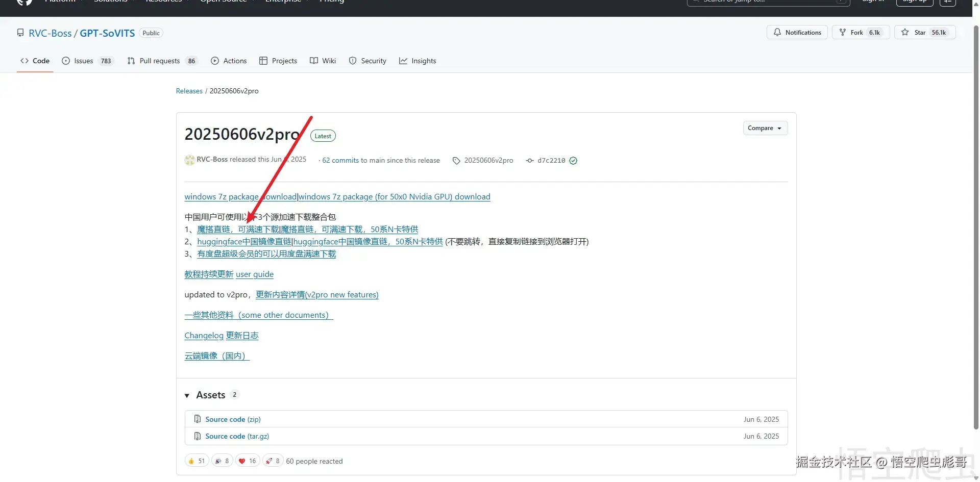Click the Fork count 6.1k
Screen dimensions: 980x482
pyautogui.click(x=875, y=32)
